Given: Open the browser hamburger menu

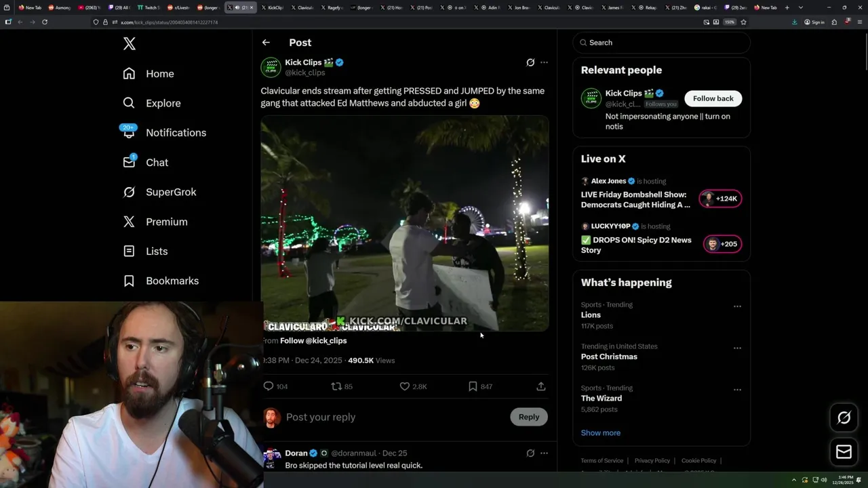Looking at the screenshot, I should coord(860,22).
